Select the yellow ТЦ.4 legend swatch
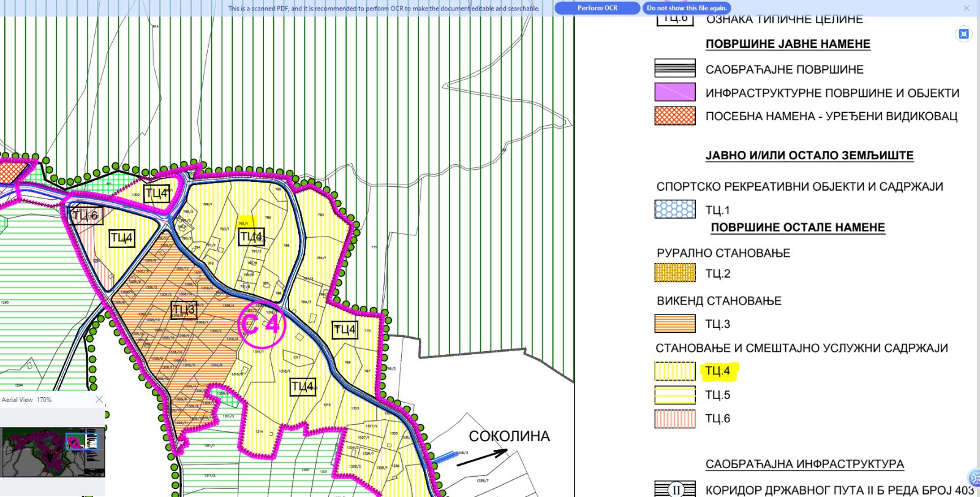The image size is (980, 497). coord(675,371)
